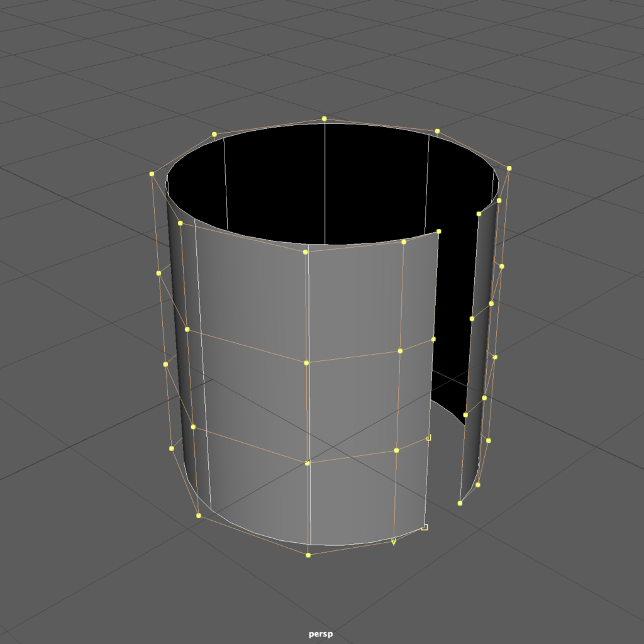Select the topmost CV at the back rim center
This screenshot has width=644, height=644.
325,118
